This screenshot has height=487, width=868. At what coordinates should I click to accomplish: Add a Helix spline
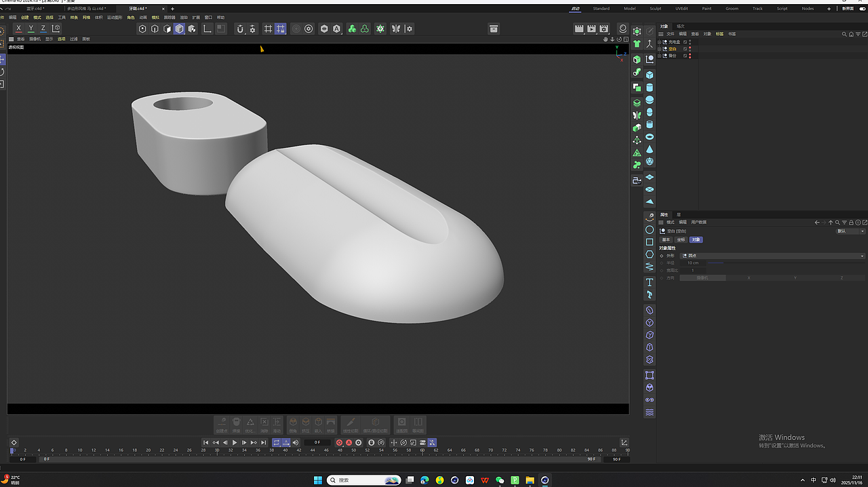[650, 267]
